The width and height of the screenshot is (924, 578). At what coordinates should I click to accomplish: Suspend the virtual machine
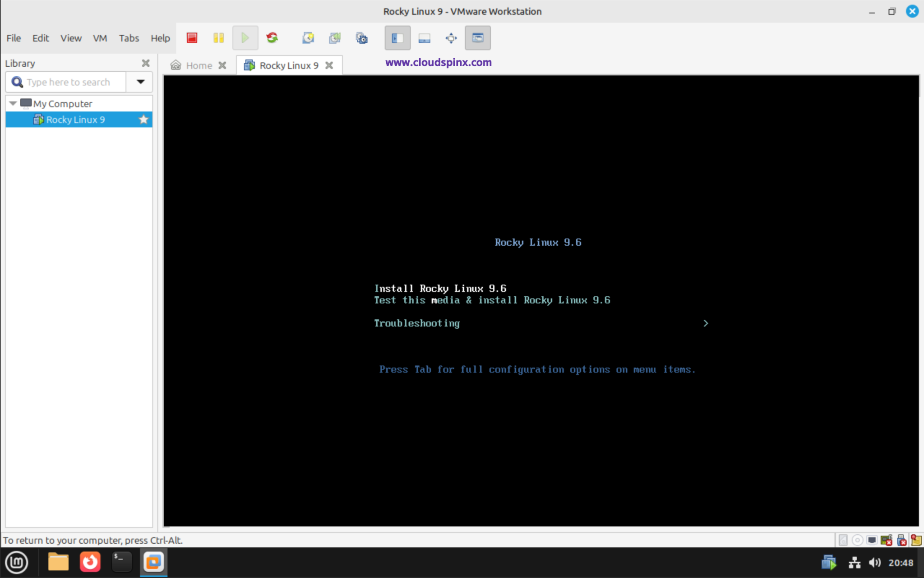pos(218,38)
